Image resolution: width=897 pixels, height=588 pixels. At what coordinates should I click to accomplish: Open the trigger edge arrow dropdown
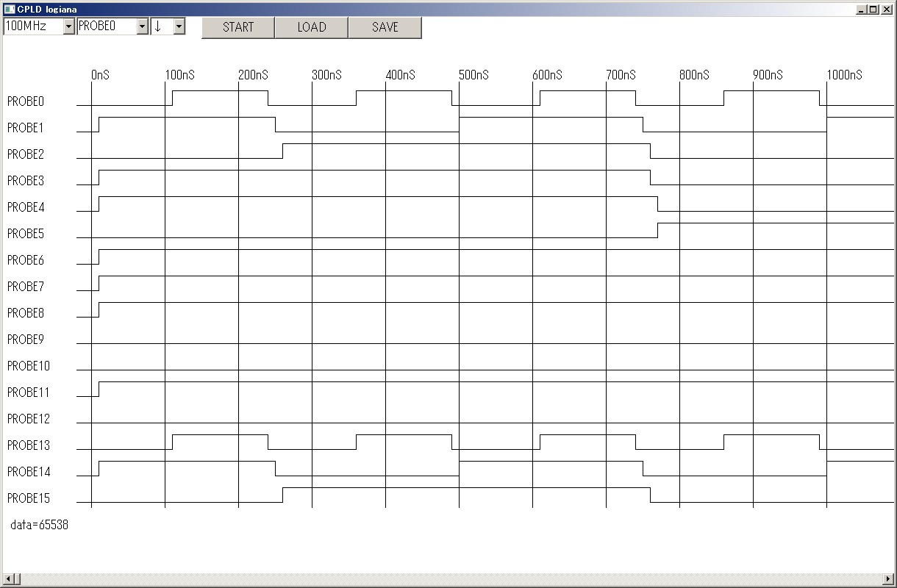[179, 26]
